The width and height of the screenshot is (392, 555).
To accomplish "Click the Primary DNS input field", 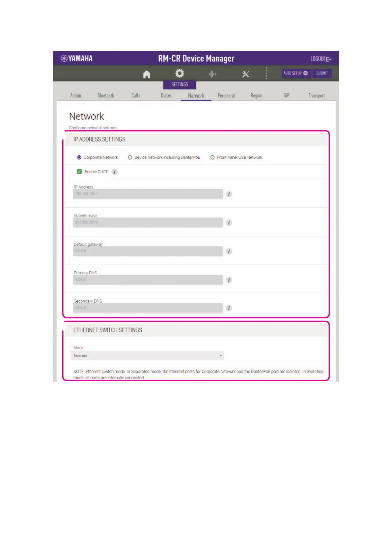I will point(148,279).
